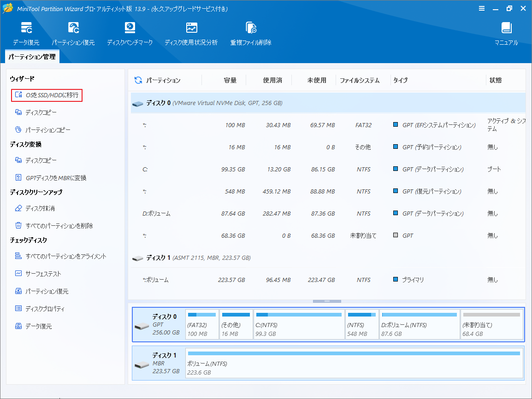Select the *:ボリューム 223.57 GB row

tap(328, 280)
